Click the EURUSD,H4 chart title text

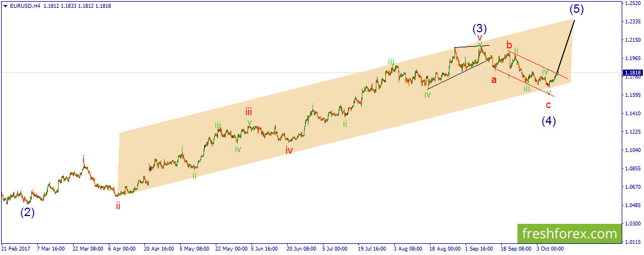click(21, 6)
